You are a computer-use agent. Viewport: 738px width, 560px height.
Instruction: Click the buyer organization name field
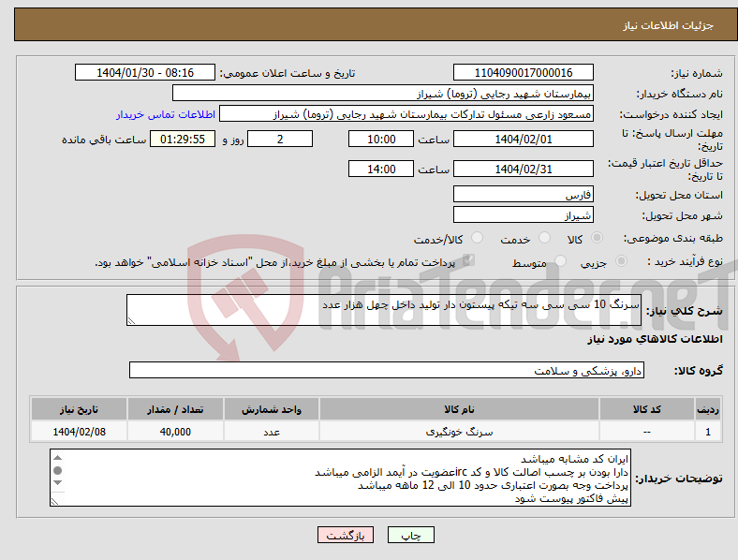[x=383, y=93]
